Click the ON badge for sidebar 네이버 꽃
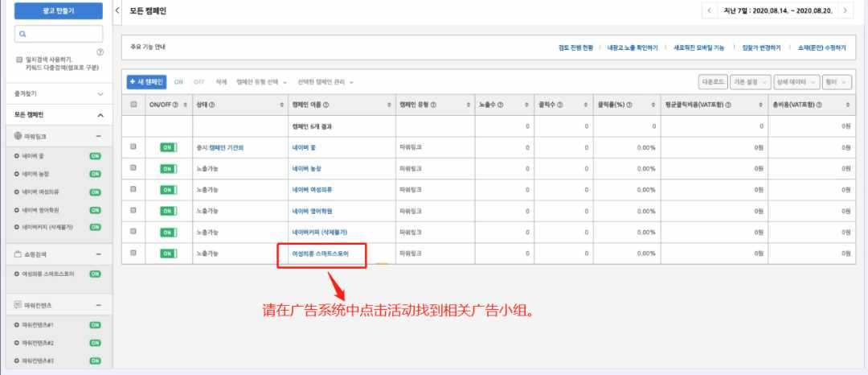Screen dimensions: 868x375 (95, 156)
